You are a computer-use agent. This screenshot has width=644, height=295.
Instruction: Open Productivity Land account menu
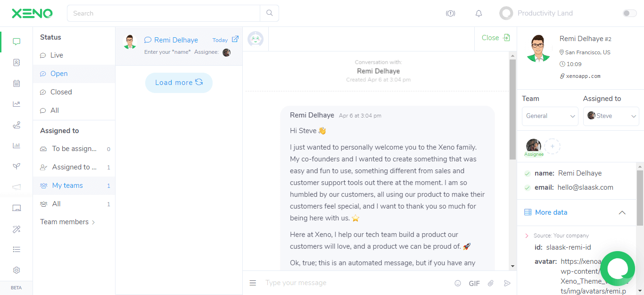coord(537,13)
